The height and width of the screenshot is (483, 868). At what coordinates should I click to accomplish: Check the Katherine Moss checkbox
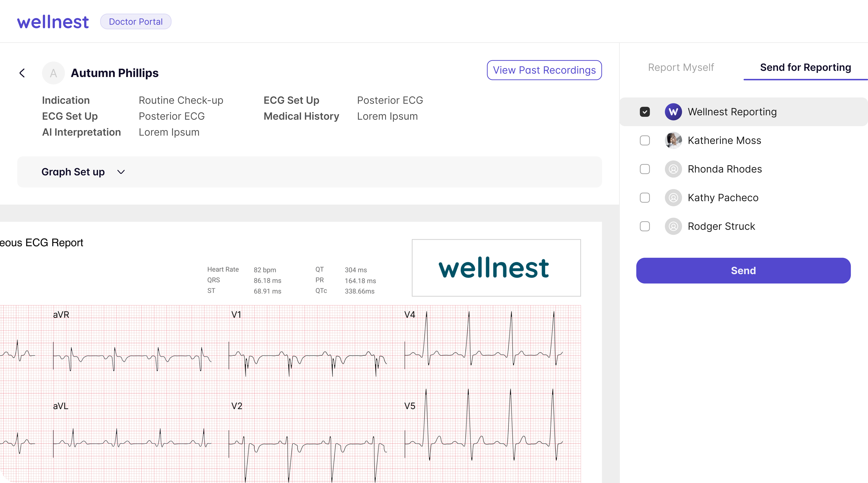coord(645,140)
